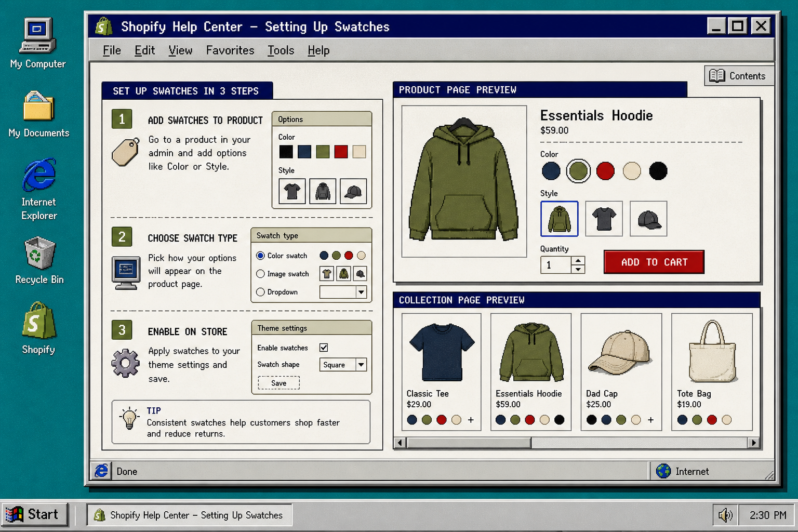Open the Help menu
This screenshot has width=798, height=532.
tap(318, 50)
